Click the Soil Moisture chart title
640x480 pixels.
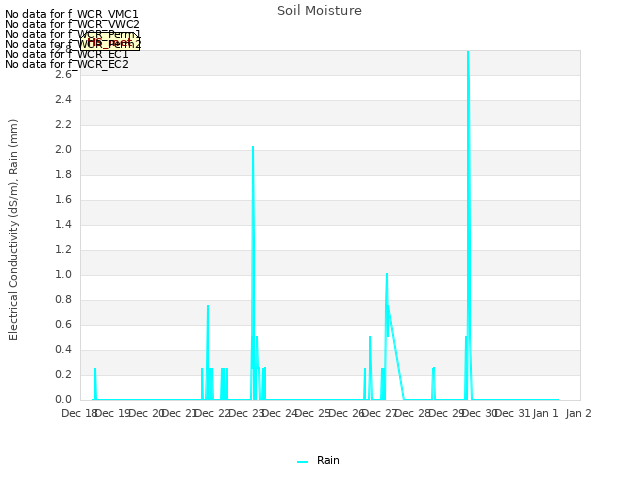[319, 11]
